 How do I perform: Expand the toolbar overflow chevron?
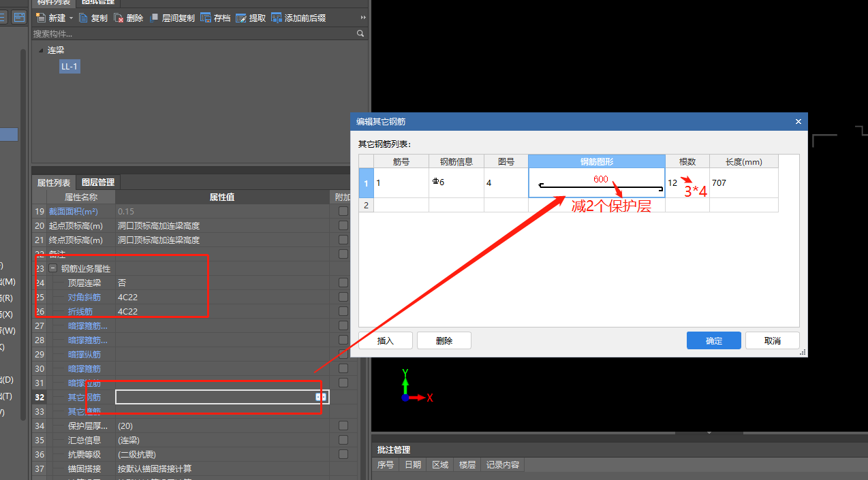click(363, 18)
